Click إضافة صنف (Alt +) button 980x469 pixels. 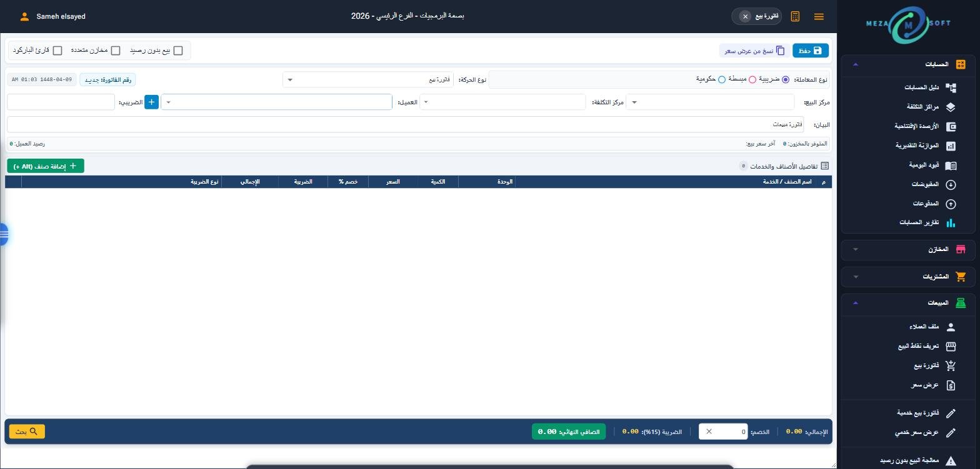pyautogui.click(x=46, y=166)
